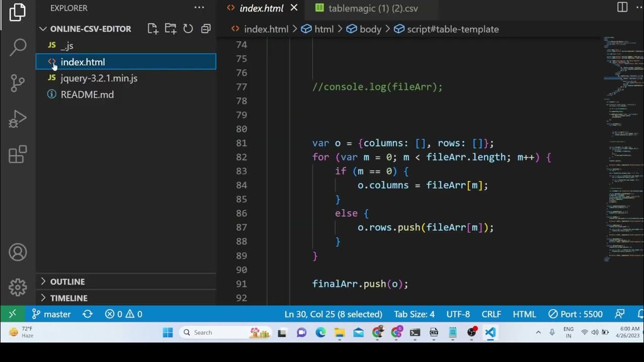Toggle the split editor layout button
This screenshot has height=362, width=644.
coord(622,7)
